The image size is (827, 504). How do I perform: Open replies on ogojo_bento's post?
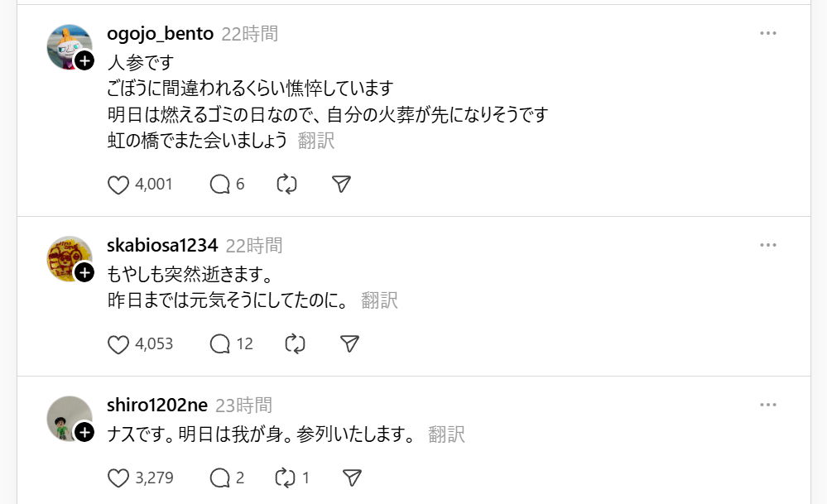[x=219, y=185]
